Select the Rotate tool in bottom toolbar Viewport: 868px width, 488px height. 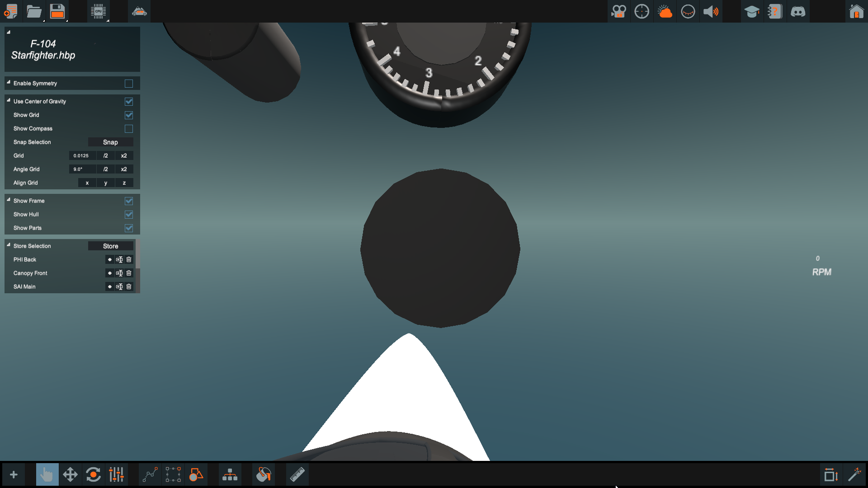click(93, 475)
